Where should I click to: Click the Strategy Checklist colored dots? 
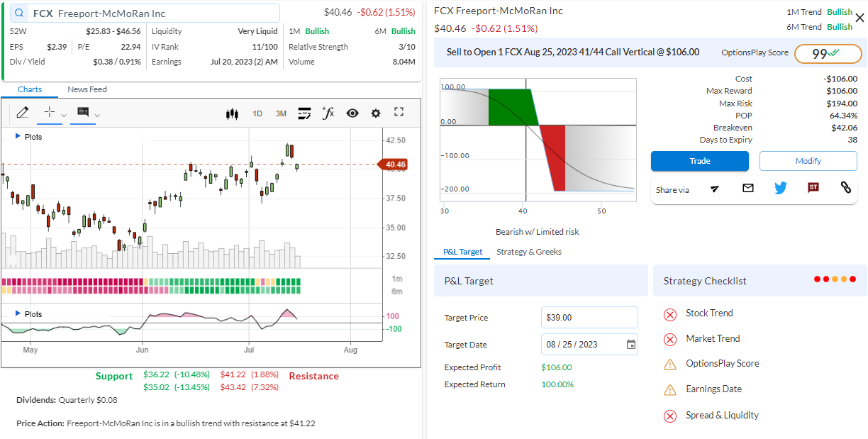[x=835, y=279]
